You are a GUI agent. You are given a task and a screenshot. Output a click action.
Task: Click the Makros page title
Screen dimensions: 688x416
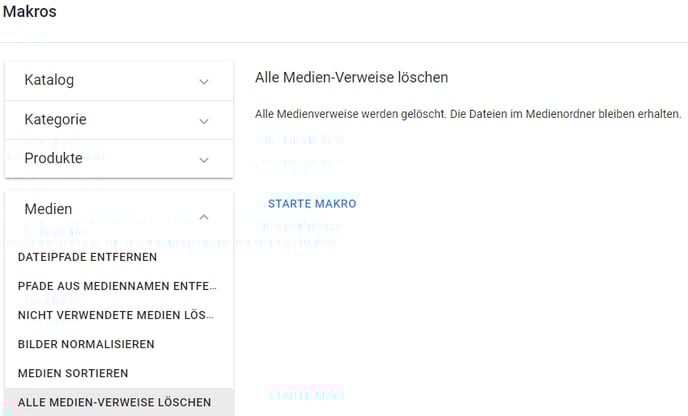click(x=29, y=13)
